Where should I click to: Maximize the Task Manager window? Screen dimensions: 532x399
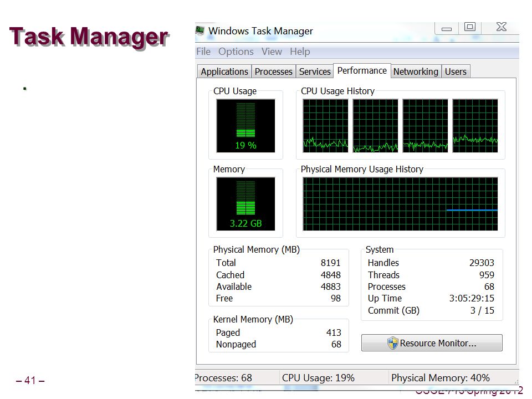coord(470,27)
